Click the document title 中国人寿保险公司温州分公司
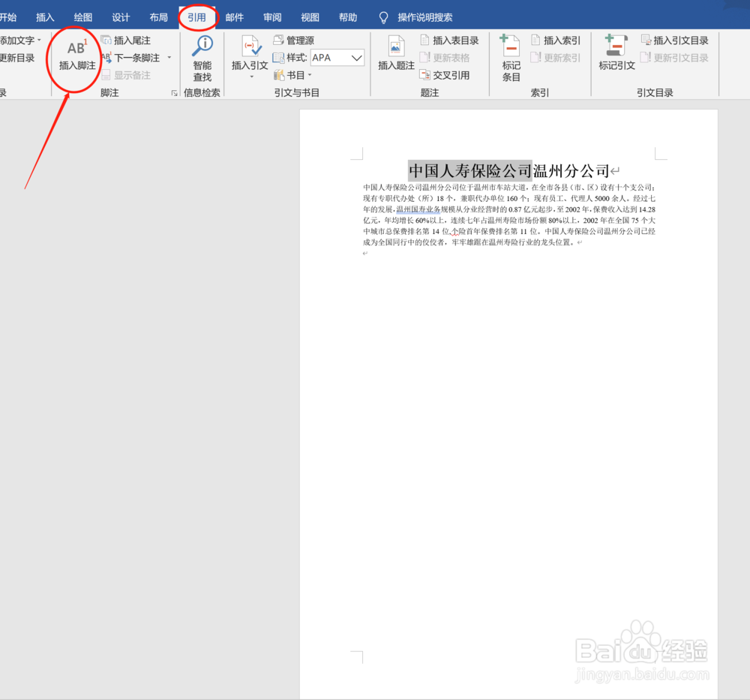Viewport: 750px width, 700px height. [509, 170]
